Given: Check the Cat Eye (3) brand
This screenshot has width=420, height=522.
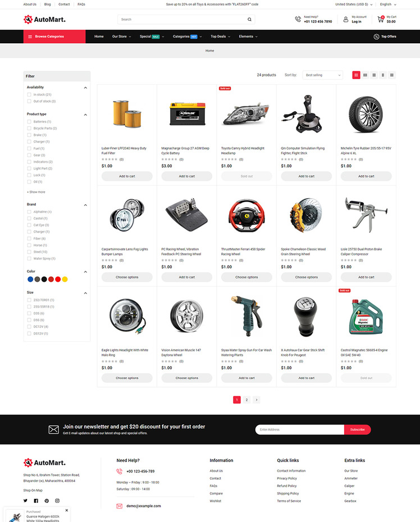Looking at the screenshot, I should tap(29, 225).
